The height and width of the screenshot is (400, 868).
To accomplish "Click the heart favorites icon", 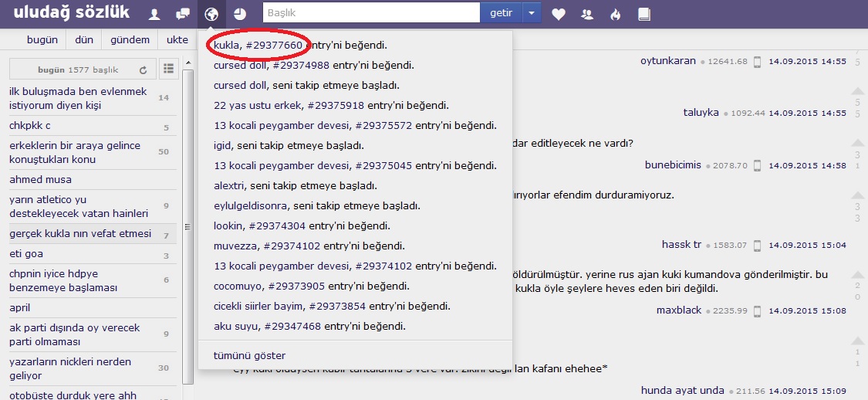I will [559, 15].
